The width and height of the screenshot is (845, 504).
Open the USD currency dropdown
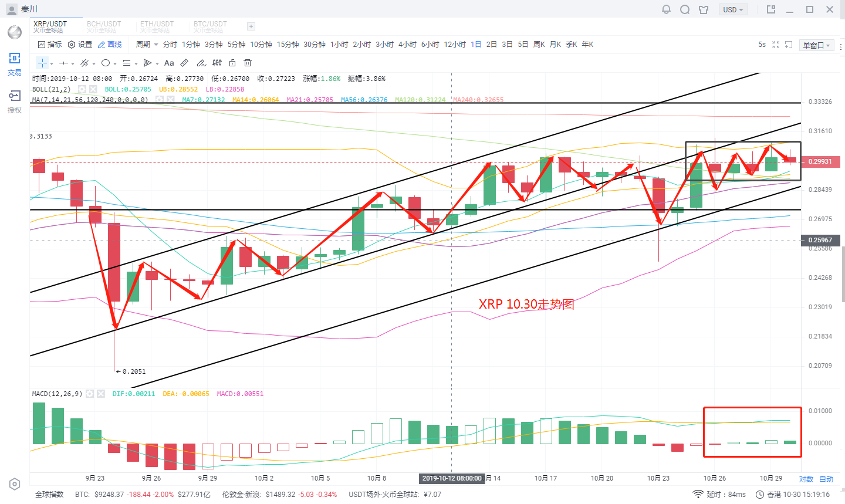click(x=734, y=9)
